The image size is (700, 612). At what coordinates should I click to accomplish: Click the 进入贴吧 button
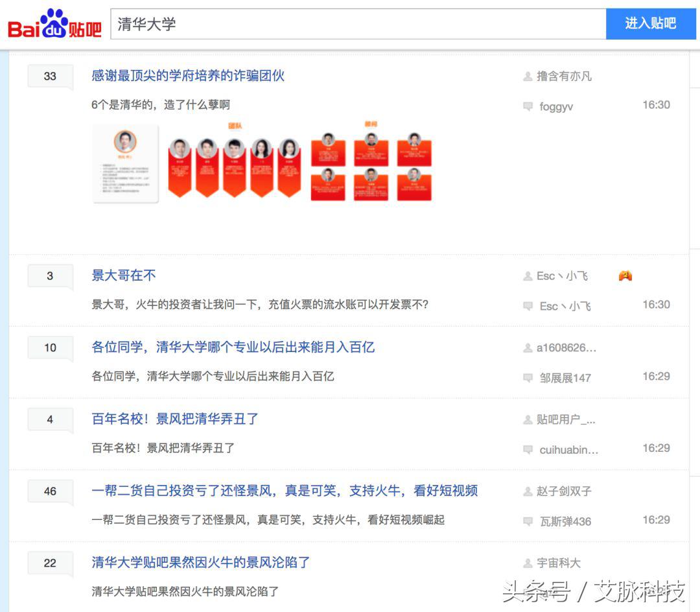tap(651, 24)
